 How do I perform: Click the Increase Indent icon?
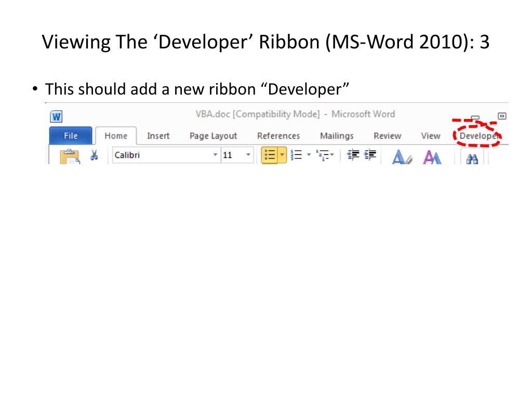(x=370, y=155)
